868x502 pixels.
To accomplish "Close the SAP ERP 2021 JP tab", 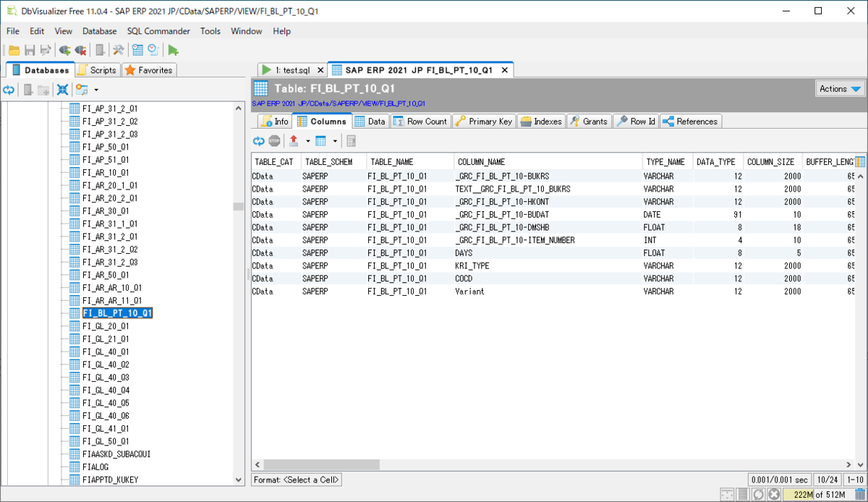I will pyautogui.click(x=504, y=70).
